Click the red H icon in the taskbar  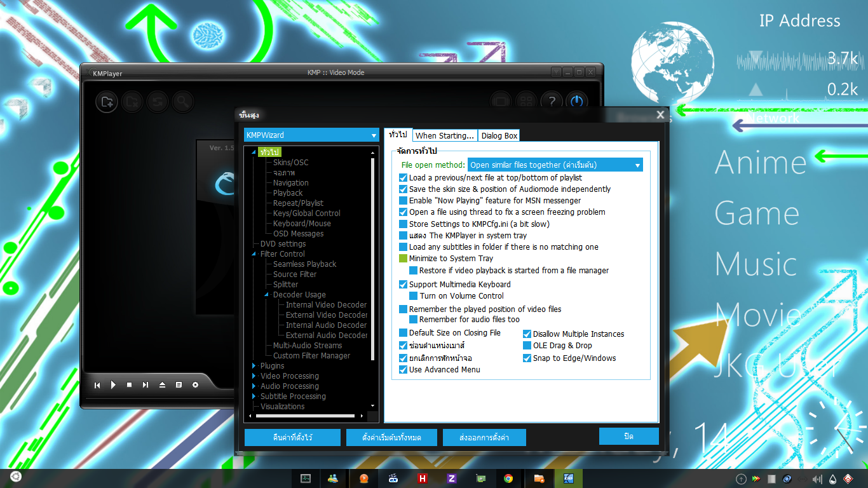tap(423, 478)
